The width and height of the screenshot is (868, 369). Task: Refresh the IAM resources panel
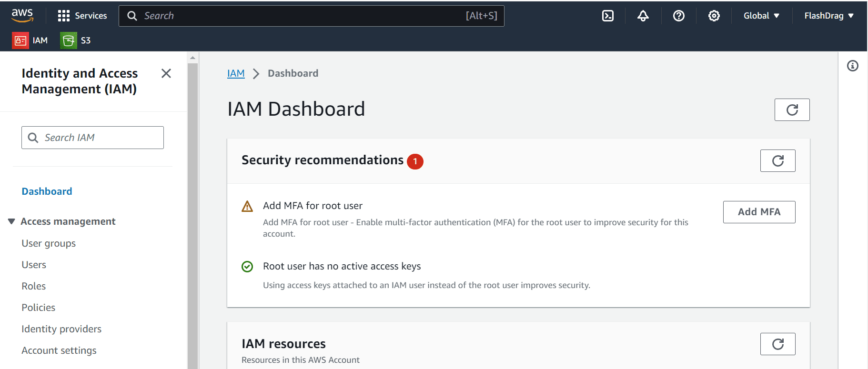[x=777, y=344]
